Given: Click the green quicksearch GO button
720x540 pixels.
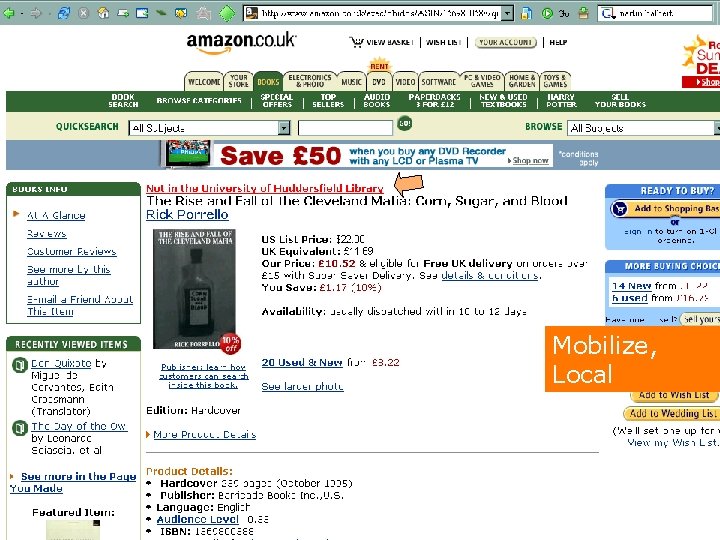Looking at the screenshot, I should (405, 124).
